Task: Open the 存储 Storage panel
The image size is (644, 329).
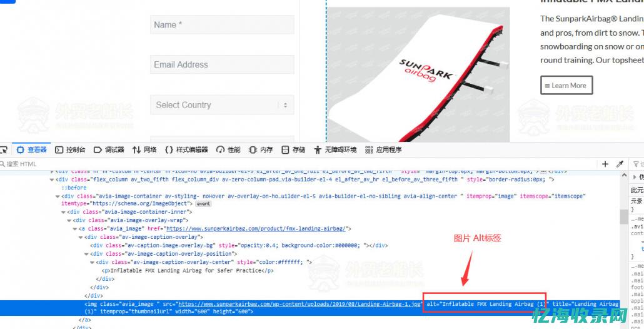Action: [293, 150]
